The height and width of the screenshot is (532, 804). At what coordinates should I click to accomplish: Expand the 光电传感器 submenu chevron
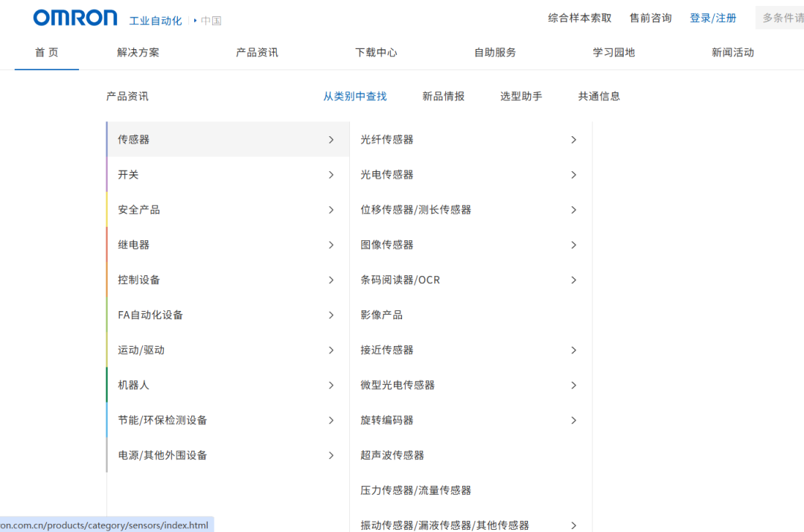tap(573, 174)
